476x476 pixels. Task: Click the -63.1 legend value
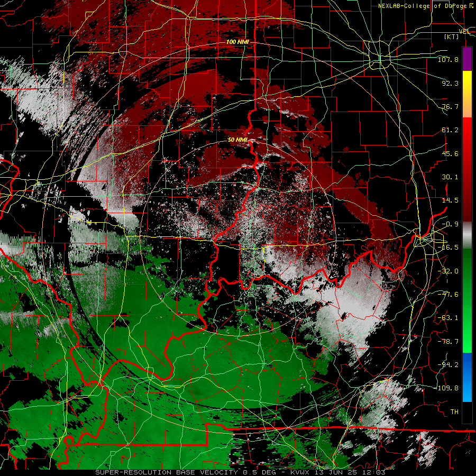pyautogui.click(x=448, y=318)
